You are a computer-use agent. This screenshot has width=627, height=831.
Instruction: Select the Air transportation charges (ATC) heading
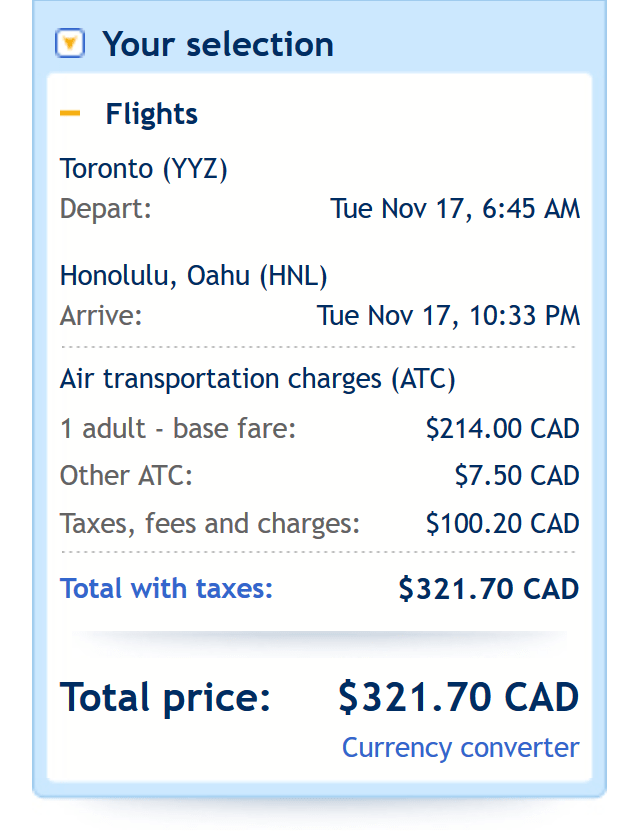pyautogui.click(x=212, y=379)
